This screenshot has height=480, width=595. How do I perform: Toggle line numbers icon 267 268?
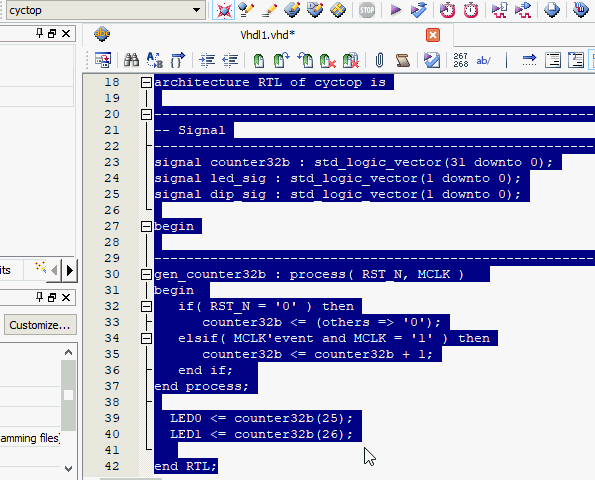[461, 60]
